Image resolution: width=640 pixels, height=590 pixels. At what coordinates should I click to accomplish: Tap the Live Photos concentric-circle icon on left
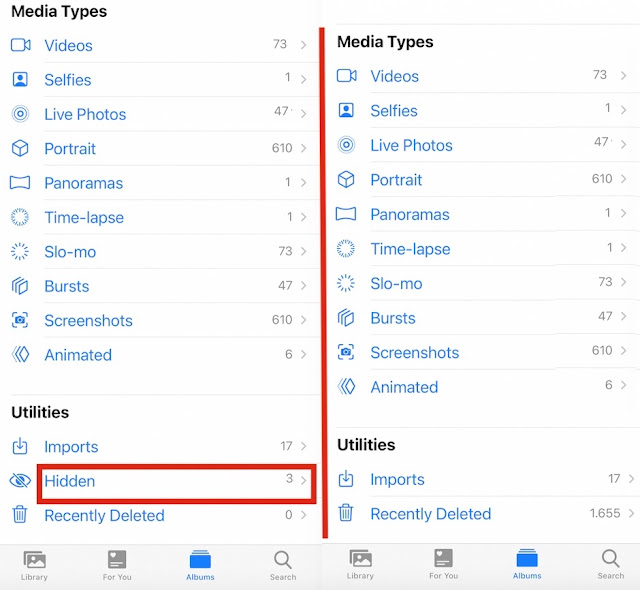click(x=21, y=114)
